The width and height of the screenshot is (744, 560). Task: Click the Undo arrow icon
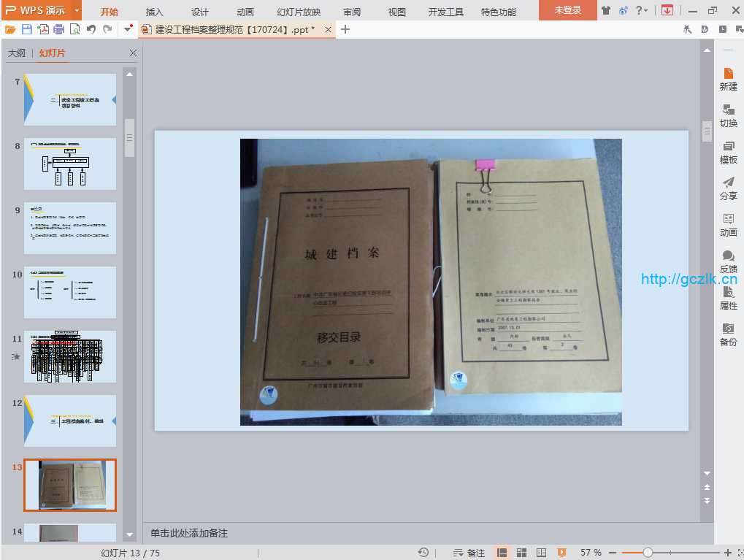pyautogui.click(x=91, y=29)
